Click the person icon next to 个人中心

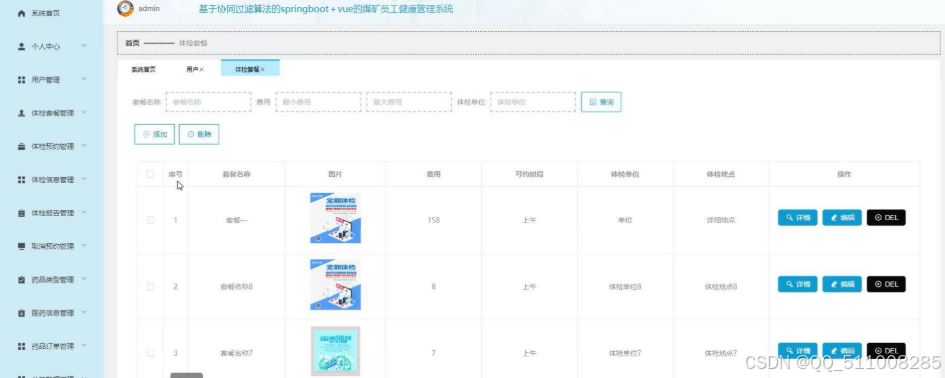tap(22, 46)
